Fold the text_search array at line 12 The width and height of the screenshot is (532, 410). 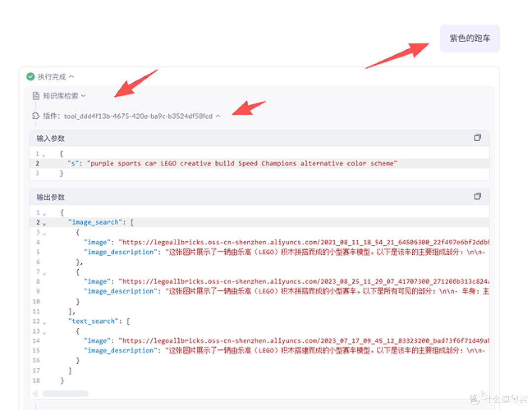pos(44,323)
